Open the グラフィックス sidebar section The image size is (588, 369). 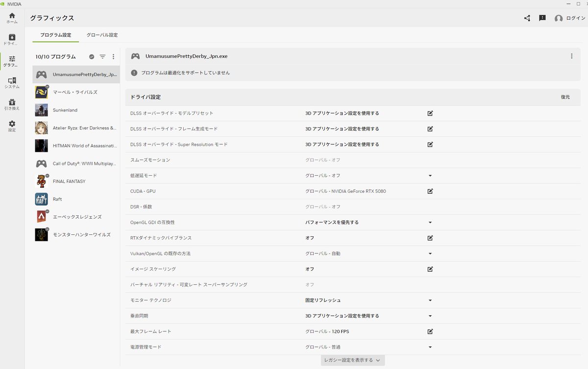coord(12,61)
